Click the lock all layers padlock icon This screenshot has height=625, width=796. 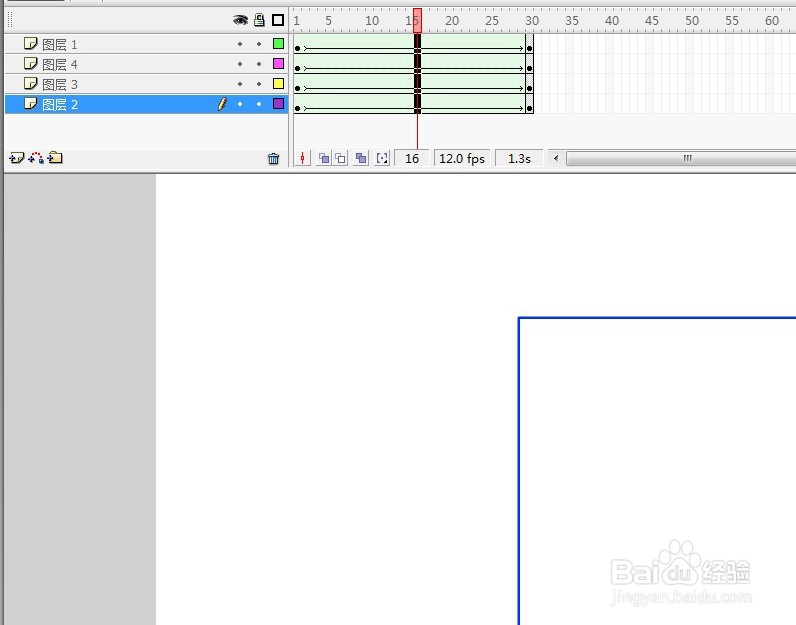tap(259, 20)
